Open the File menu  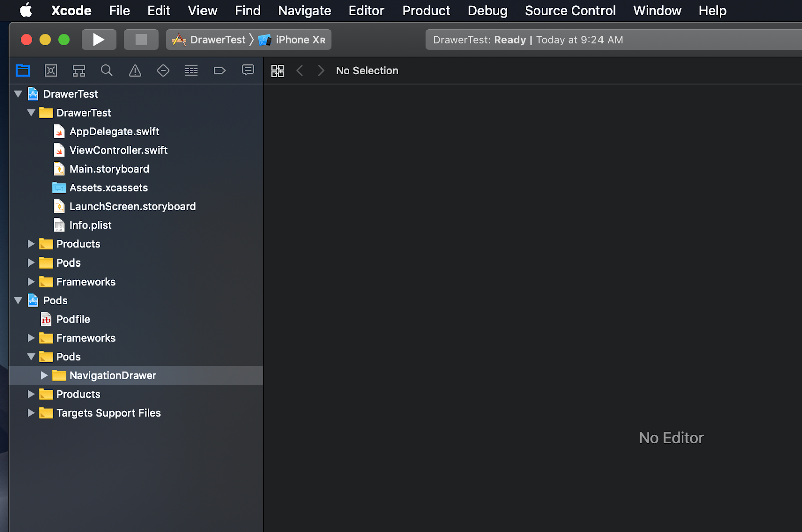[x=120, y=10]
